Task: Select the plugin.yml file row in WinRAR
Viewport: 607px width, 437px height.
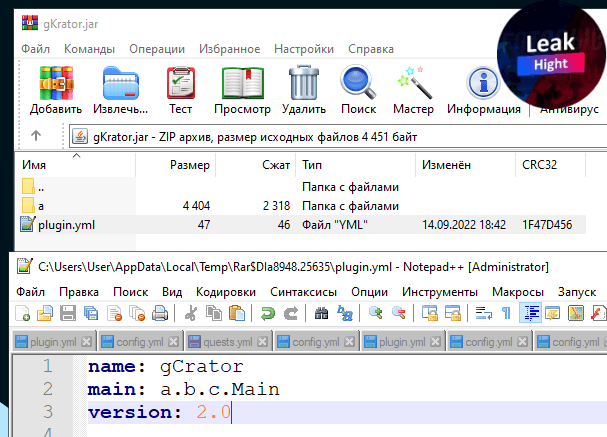Action: click(x=302, y=224)
